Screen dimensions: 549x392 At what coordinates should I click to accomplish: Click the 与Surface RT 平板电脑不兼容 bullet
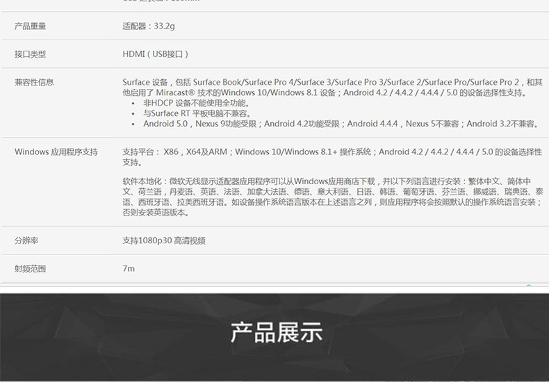197,113
